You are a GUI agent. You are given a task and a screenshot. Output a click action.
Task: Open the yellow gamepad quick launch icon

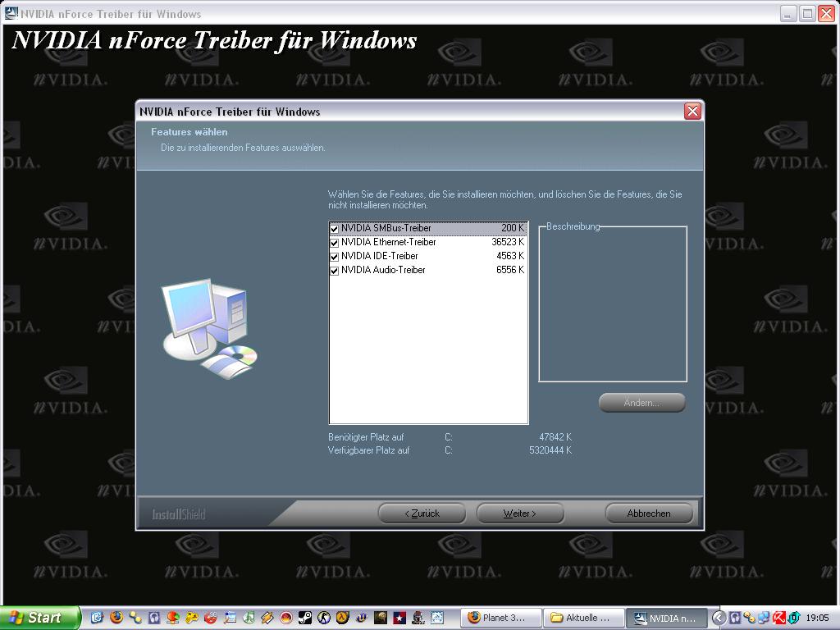coord(192,618)
